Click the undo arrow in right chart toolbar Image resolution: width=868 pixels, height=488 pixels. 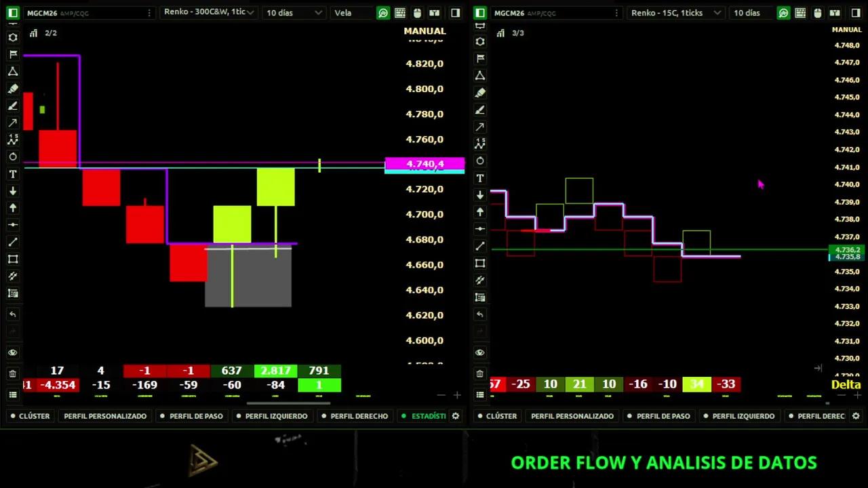click(480, 314)
